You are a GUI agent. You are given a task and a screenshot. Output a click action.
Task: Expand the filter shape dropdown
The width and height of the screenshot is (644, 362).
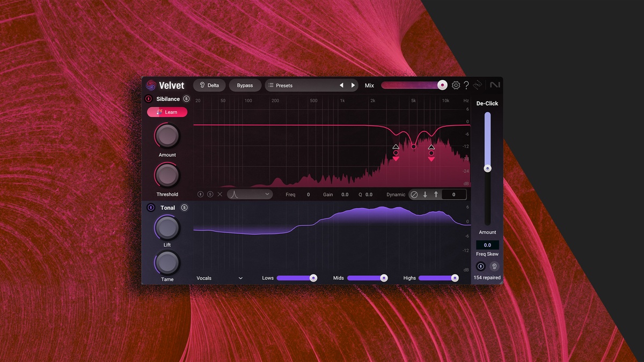250,195
